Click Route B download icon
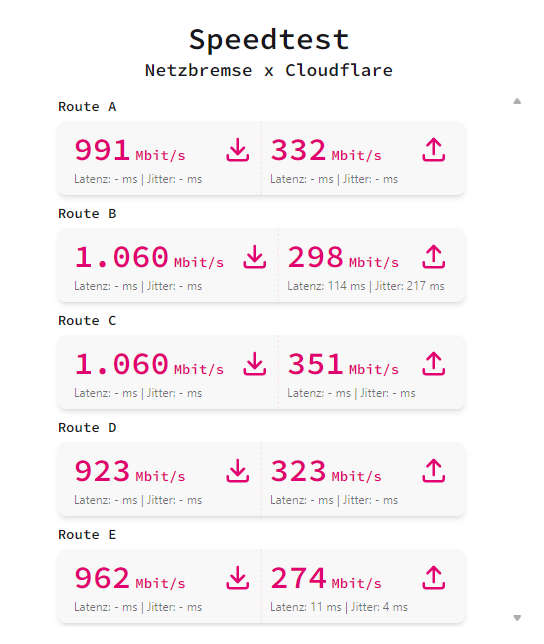This screenshot has width=544, height=644. click(255, 257)
